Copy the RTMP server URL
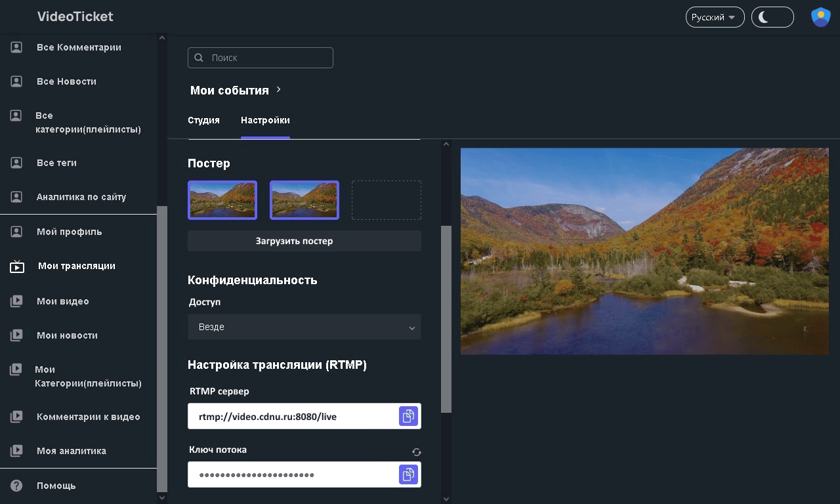The width and height of the screenshot is (840, 504). click(408, 416)
